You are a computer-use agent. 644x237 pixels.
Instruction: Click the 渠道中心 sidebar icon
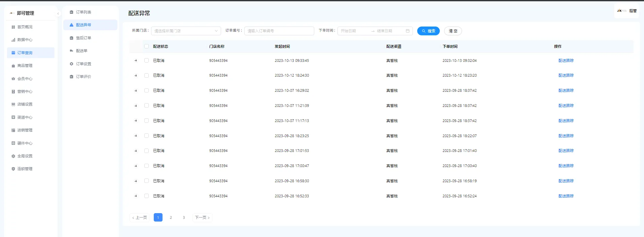[13, 117]
